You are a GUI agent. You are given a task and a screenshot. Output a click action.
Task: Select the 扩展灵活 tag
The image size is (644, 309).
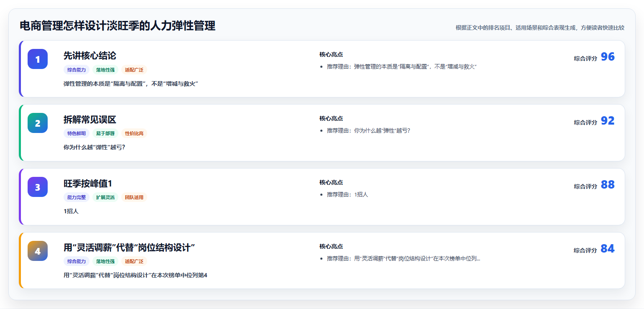coord(105,197)
